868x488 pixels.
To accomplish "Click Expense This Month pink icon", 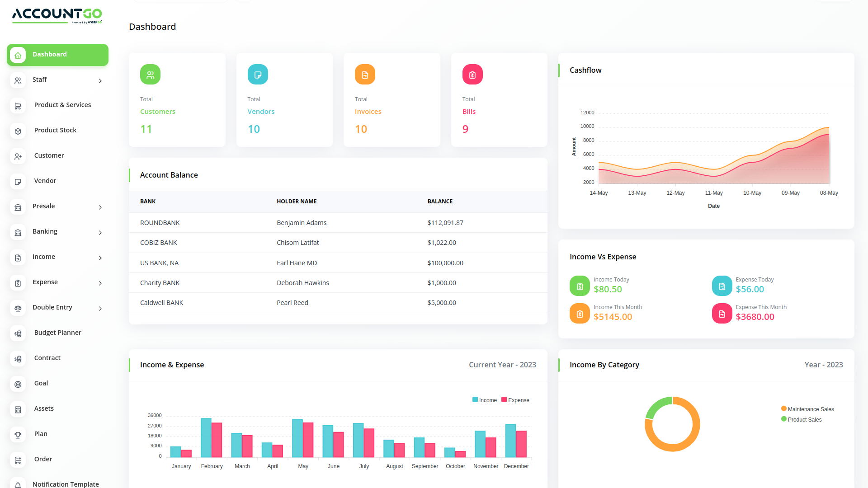I will pyautogui.click(x=722, y=314).
